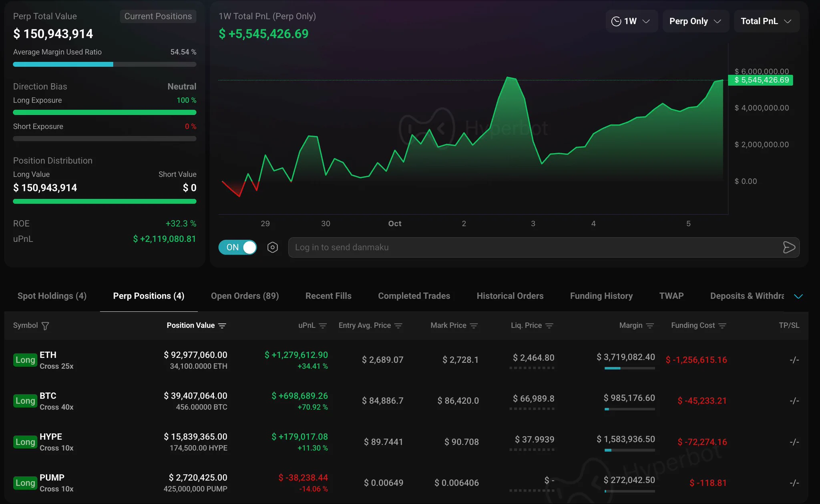Select the Perp Positions (4) tab
820x504 pixels.
tap(149, 296)
